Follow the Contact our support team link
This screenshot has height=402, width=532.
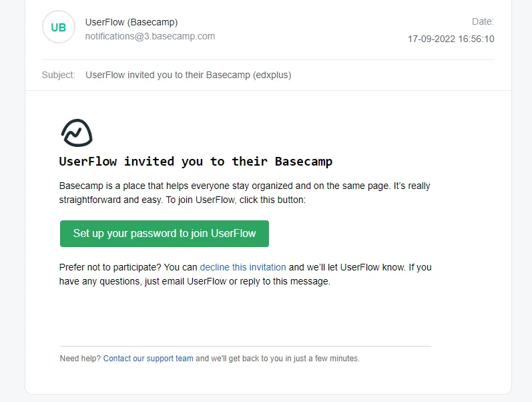pyautogui.click(x=148, y=359)
